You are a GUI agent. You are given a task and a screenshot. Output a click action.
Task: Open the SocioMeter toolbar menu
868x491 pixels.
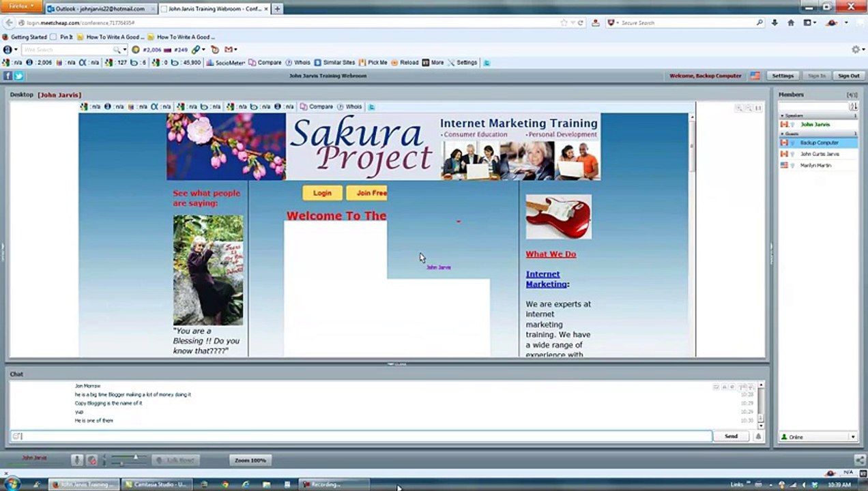click(x=226, y=62)
